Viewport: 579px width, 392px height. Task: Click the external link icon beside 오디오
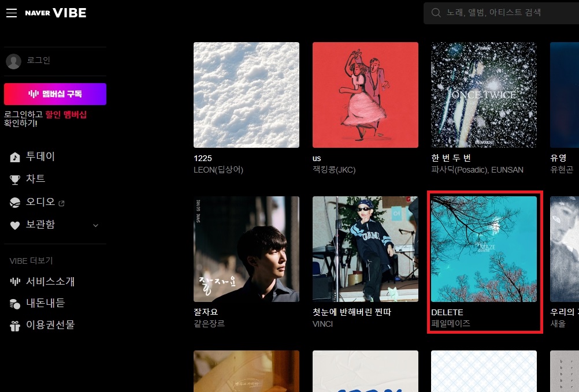[62, 203]
